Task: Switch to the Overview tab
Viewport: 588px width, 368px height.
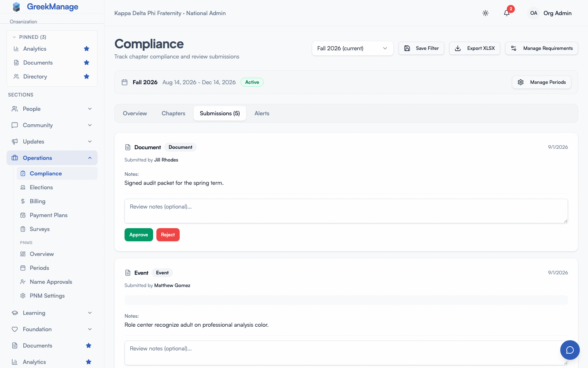Action: click(x=135, y=113)
